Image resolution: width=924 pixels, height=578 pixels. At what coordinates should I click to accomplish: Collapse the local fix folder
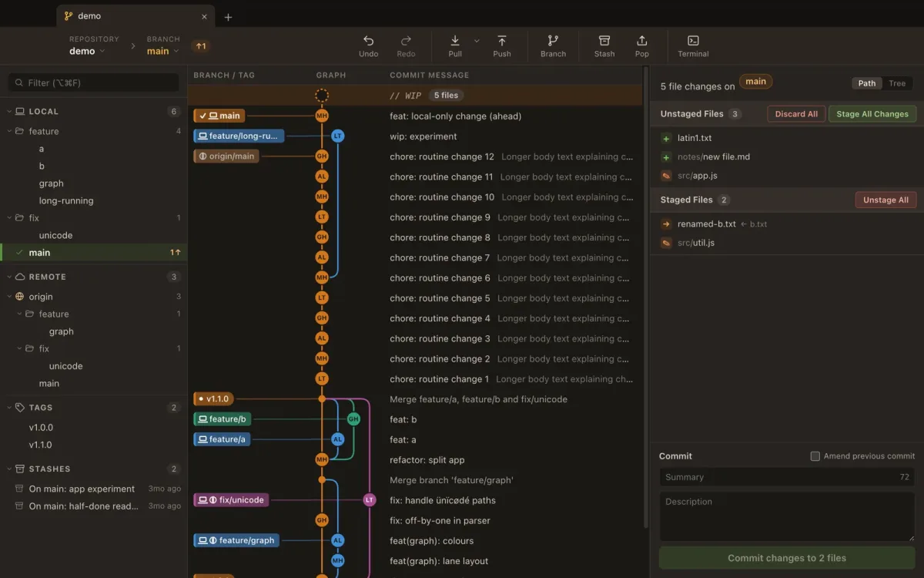point(9,218)
